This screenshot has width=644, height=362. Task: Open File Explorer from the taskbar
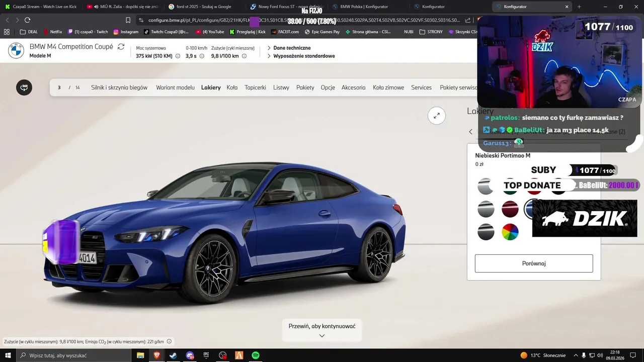(140, 355)
